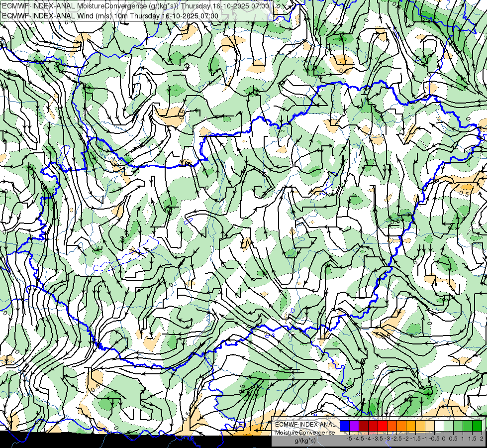
Task: Pick legend swatch between -1.5 and -1
Action: point(420,426)
